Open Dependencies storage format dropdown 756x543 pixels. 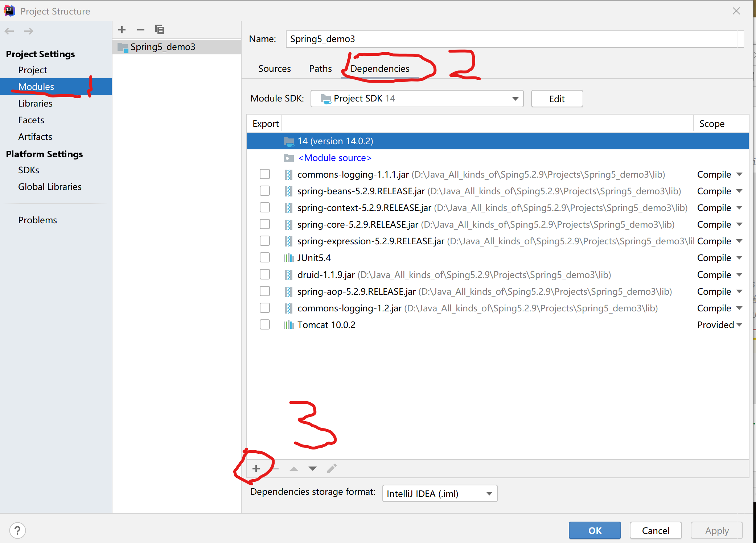(x=440, y=494)
